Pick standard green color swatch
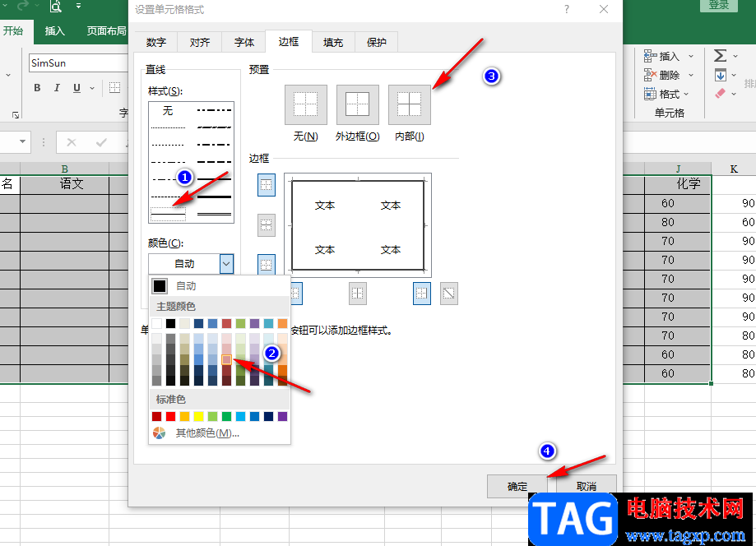The height and width of the screenshot is (546, 756). point(226,416)
